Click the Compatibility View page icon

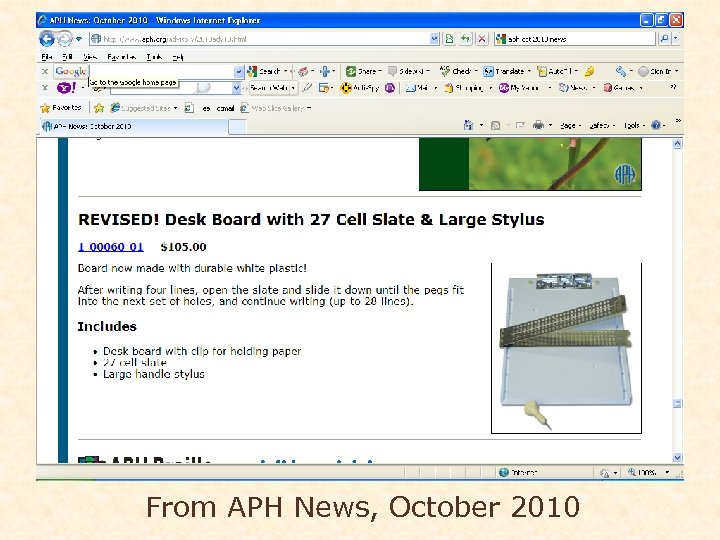450,39
